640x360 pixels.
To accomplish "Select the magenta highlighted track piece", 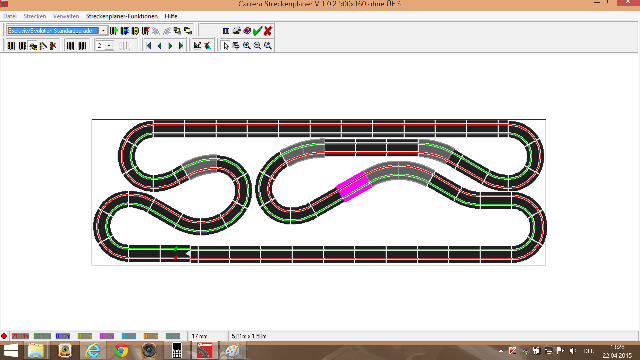I will tap(353, 187).
